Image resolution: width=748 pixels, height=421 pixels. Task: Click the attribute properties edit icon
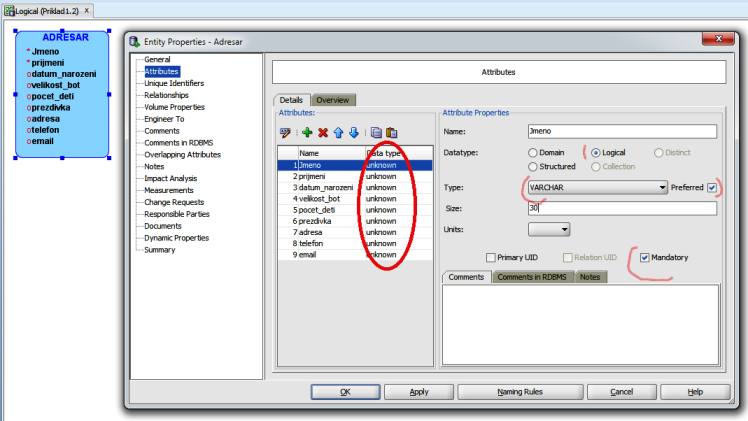(285, 132)
